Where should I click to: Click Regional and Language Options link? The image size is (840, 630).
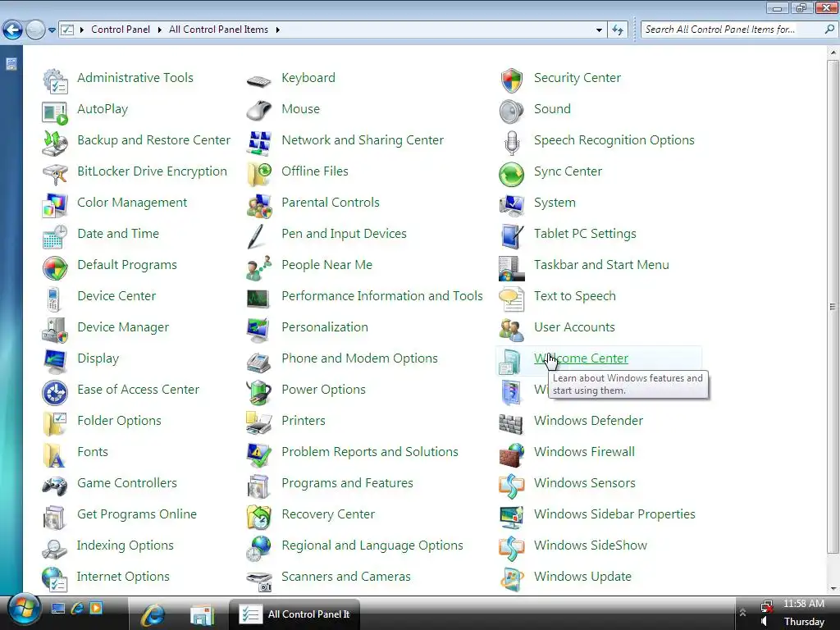point(372,546)
